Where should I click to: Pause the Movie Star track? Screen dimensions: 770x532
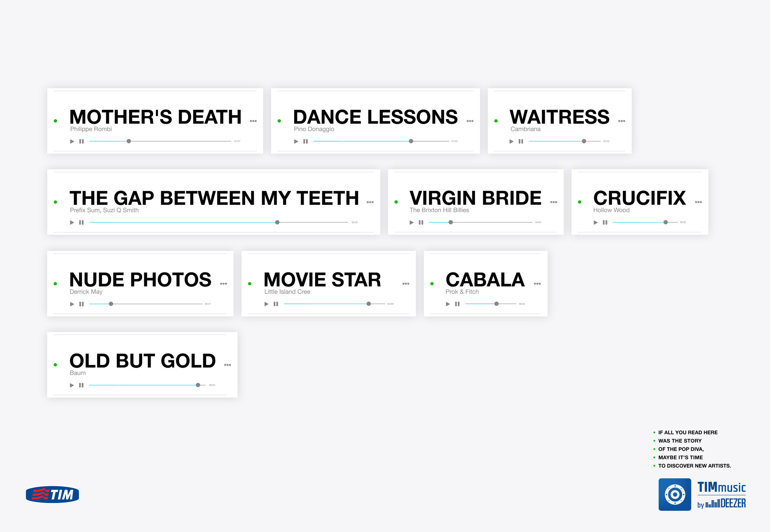276,304
